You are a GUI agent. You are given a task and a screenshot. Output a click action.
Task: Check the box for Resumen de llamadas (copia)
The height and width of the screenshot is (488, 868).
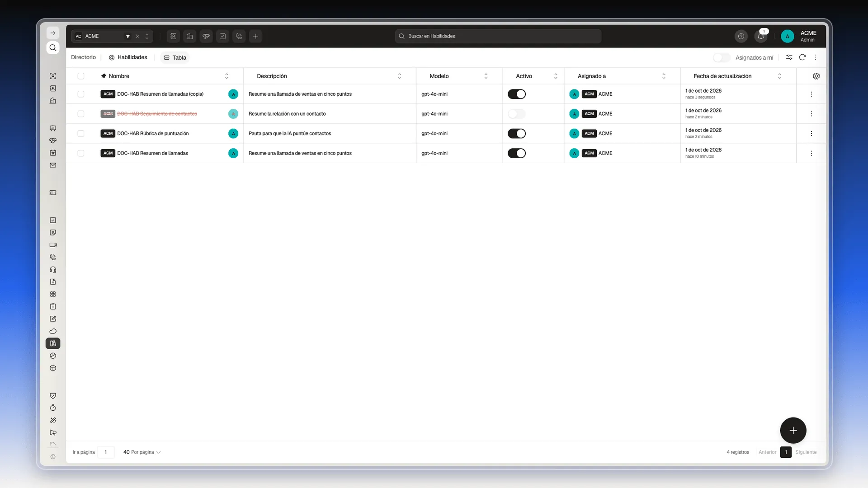[x=81, y=94]
